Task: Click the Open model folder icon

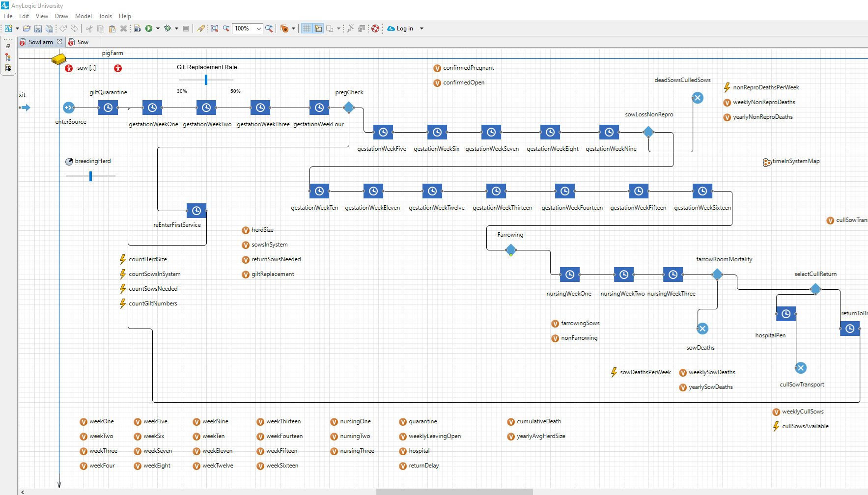Action: (27, 28)
